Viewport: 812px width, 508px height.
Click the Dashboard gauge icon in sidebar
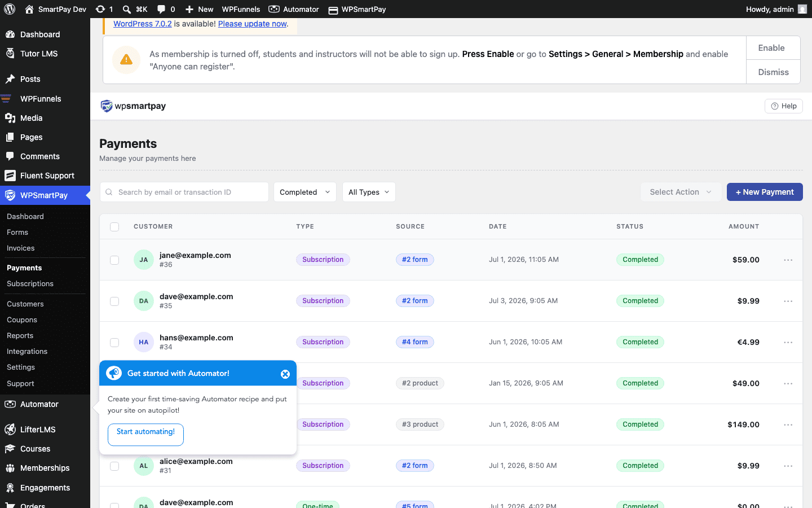(x=10, y=34)
